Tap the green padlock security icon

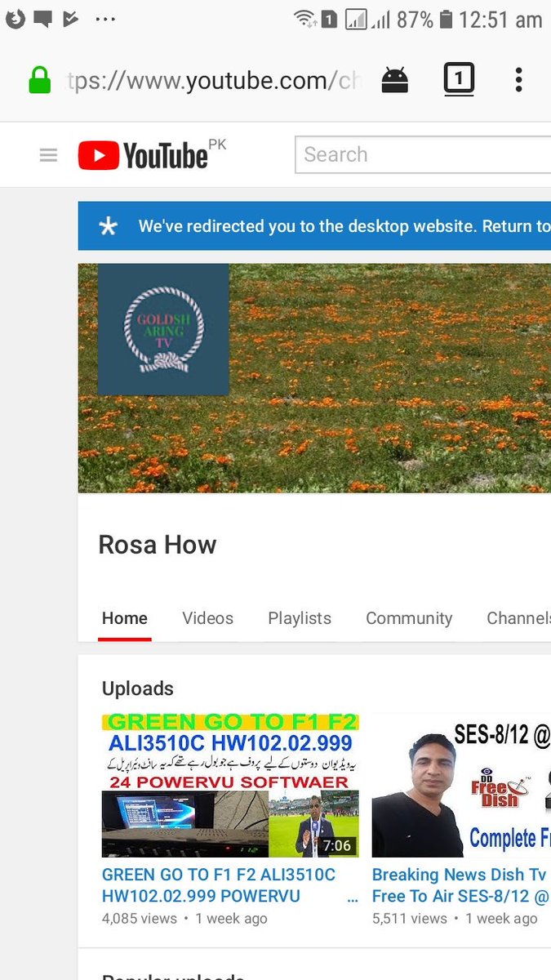39,80
